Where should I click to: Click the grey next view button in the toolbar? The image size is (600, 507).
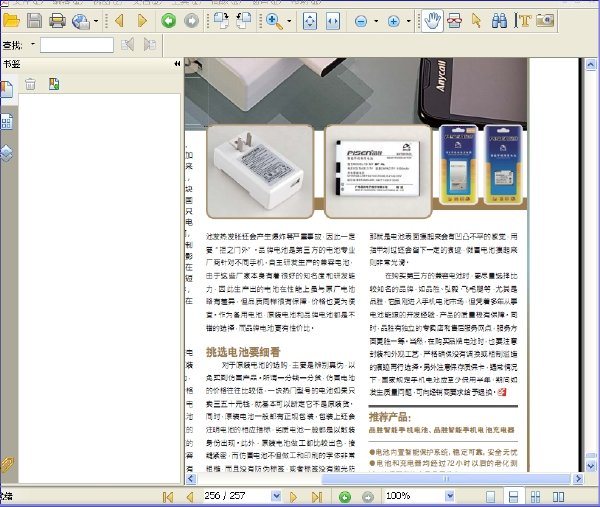(x=191, y=21)
